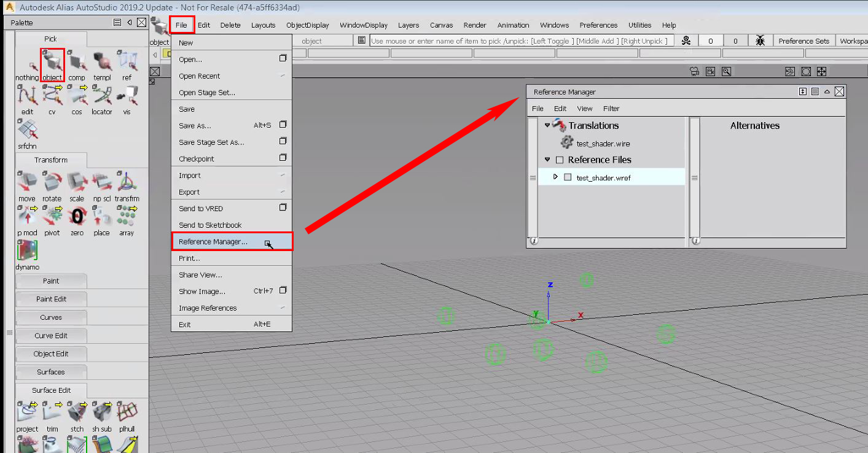Activate the sh sub tool

(102, 417)
